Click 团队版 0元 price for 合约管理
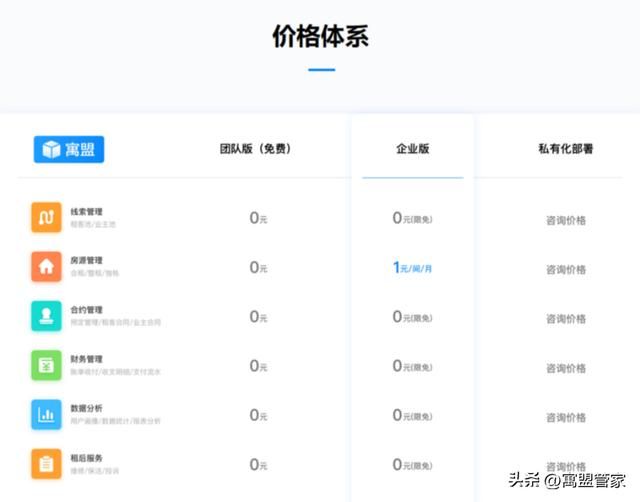The image size is (640, 502). 258,317
